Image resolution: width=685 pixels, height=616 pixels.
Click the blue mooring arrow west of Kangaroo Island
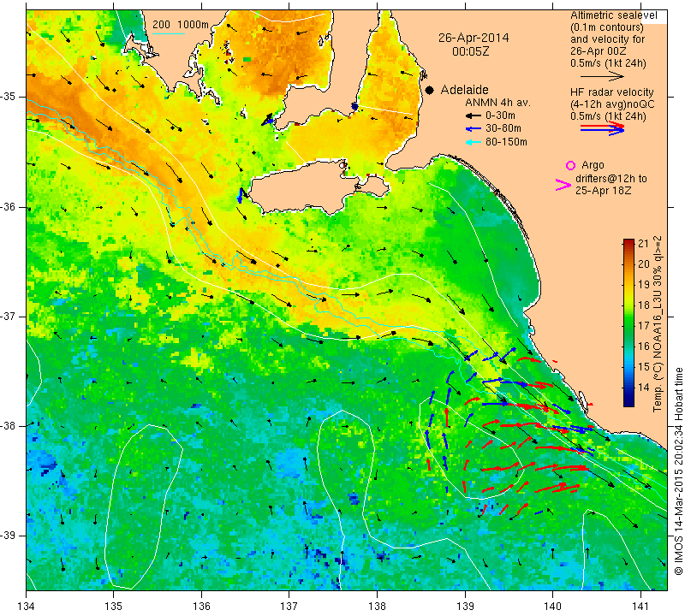(241, 195)
